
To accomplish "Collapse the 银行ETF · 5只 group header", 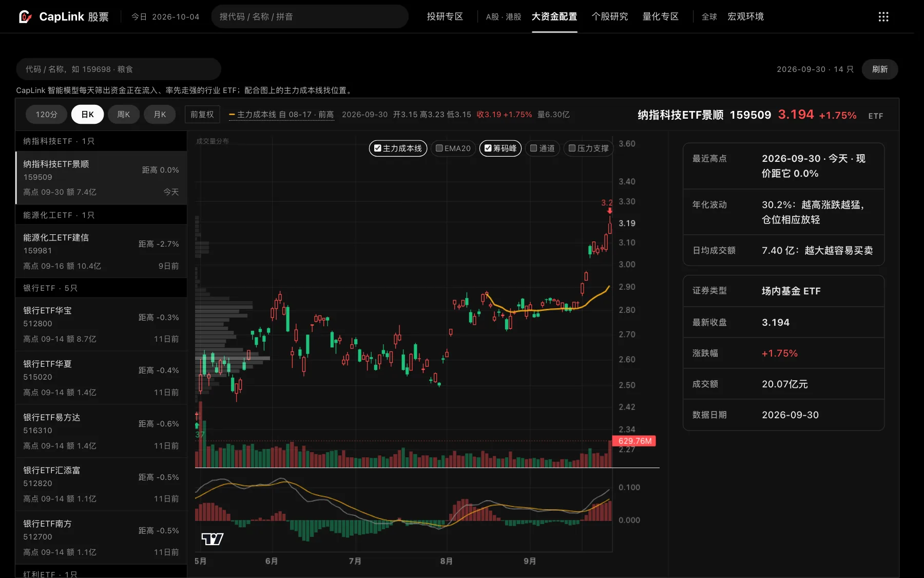I will coord(101,288).
